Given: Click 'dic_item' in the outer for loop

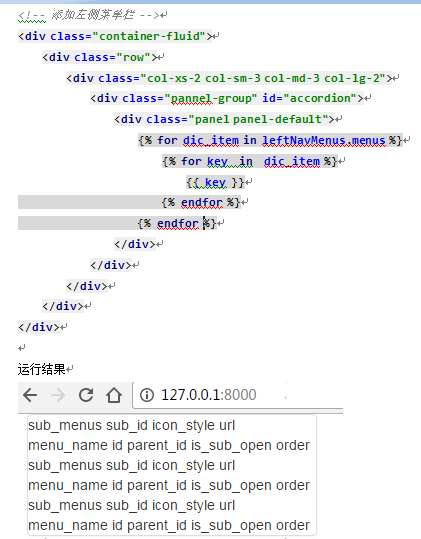Looking at the screenshot, I should pyautogui.click(x=211, y=141).
